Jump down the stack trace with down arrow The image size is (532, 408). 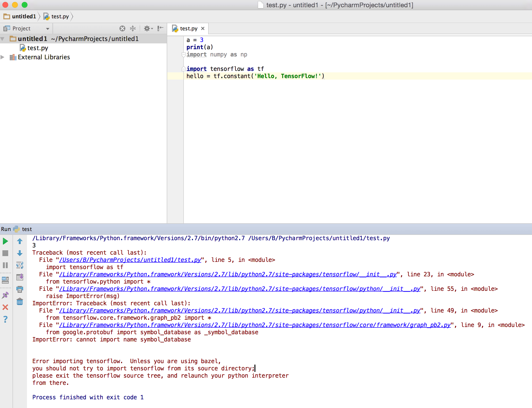[20, 253]
